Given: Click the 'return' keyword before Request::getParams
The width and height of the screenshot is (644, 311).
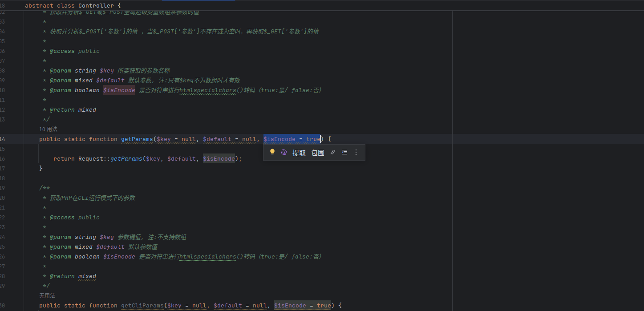Looking at the screenshot, I should [64, 159].
